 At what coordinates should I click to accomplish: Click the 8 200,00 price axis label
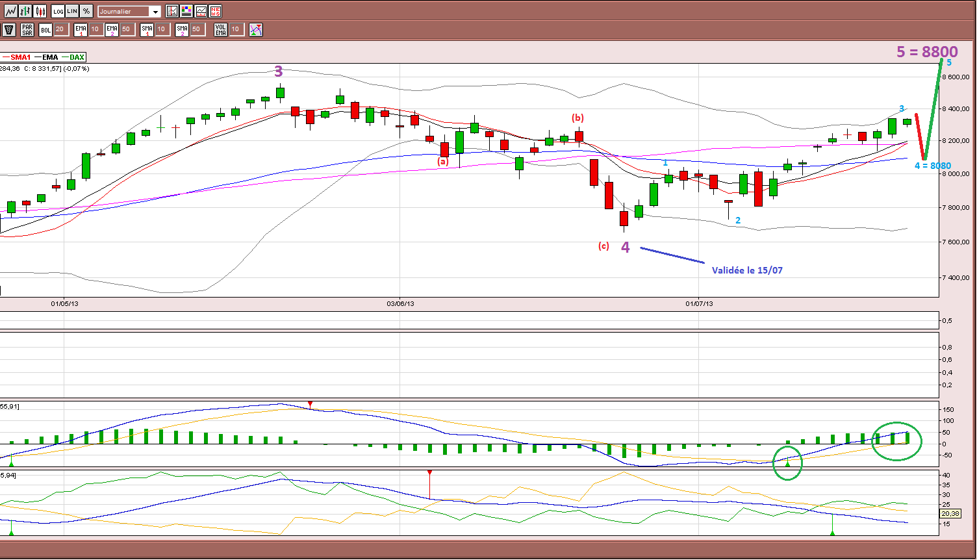tap(955, 140)
